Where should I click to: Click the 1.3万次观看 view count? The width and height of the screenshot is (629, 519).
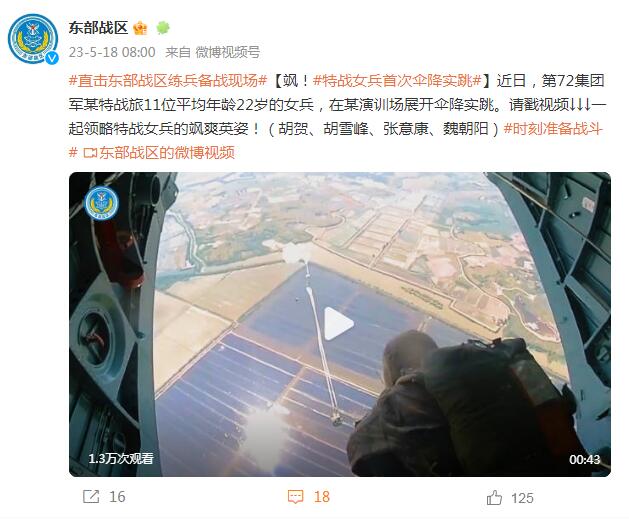121,458
